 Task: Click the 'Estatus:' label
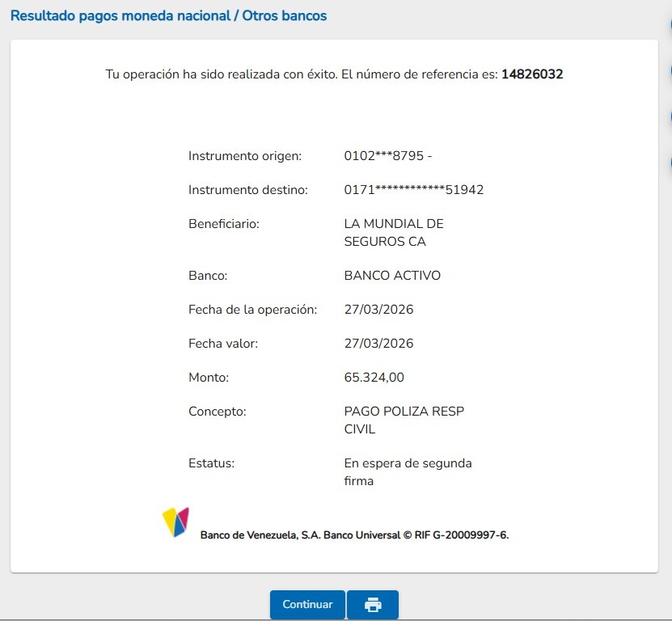[x=211, y=463]
